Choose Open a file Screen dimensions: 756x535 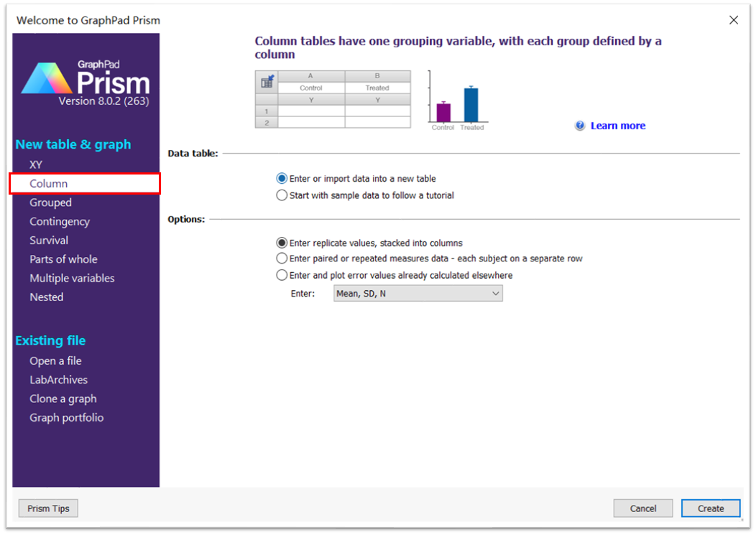point(55,361)
